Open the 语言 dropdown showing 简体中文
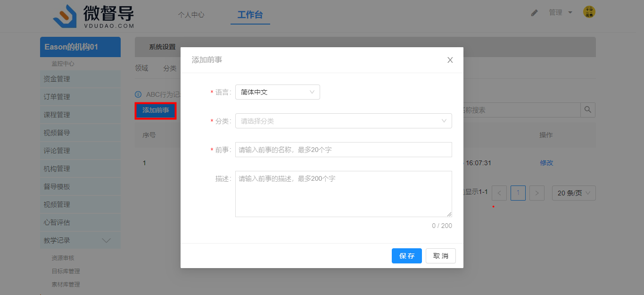 (x=278, y=92)
